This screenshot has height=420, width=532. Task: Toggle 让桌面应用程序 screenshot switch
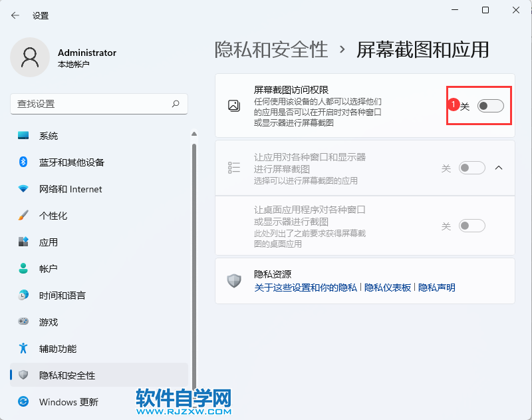tap(472, 226)
